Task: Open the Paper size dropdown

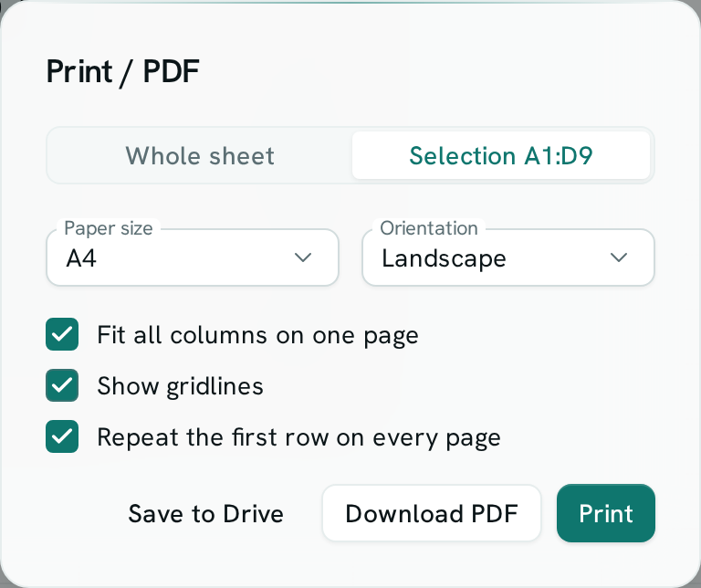Action: (x=193, y=257)
